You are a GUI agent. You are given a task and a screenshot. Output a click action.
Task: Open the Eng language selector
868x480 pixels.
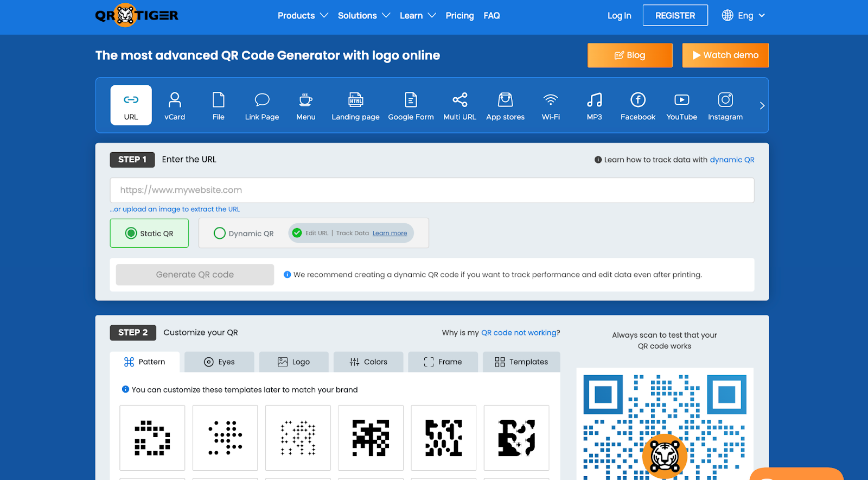743,16
